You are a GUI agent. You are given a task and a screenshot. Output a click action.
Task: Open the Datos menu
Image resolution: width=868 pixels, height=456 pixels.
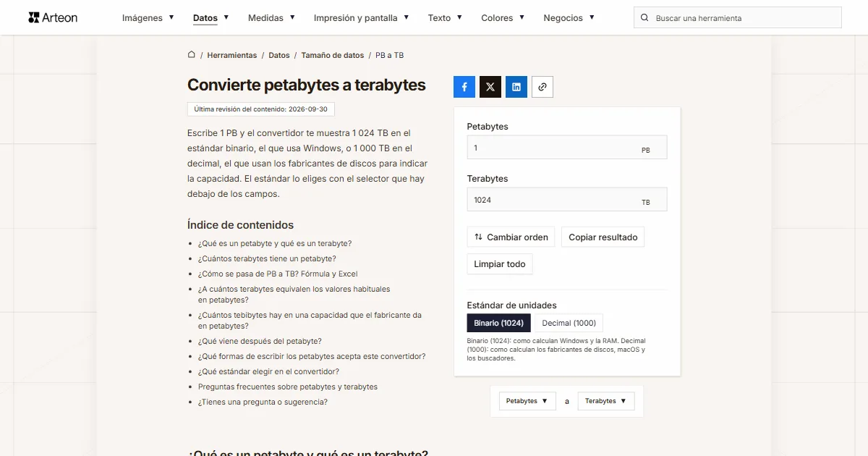click(x=211, y=17)
